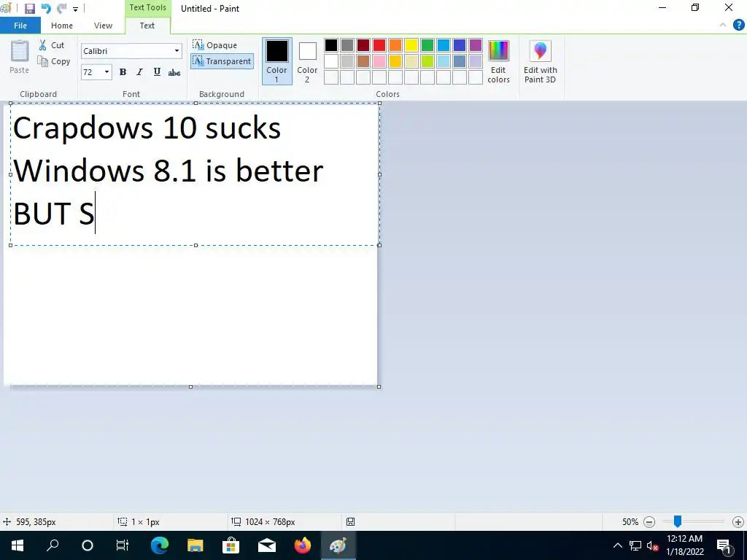747x560 pixels.
Task: Click the Paint taskbar icon
Action: click(338, 545)
